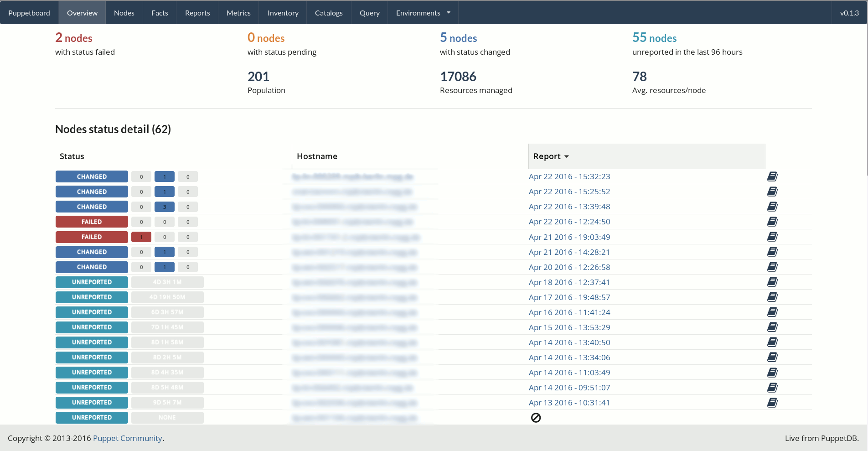This screenshot has height=451, width=868.
Task: Expand the Status column header
Action: (72, 156)
